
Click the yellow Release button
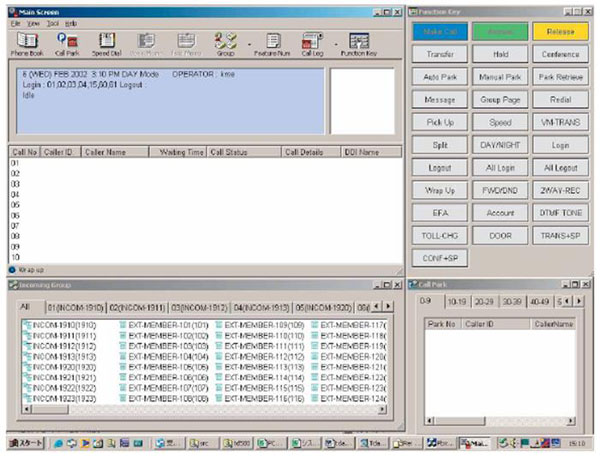tap(561, 32)
